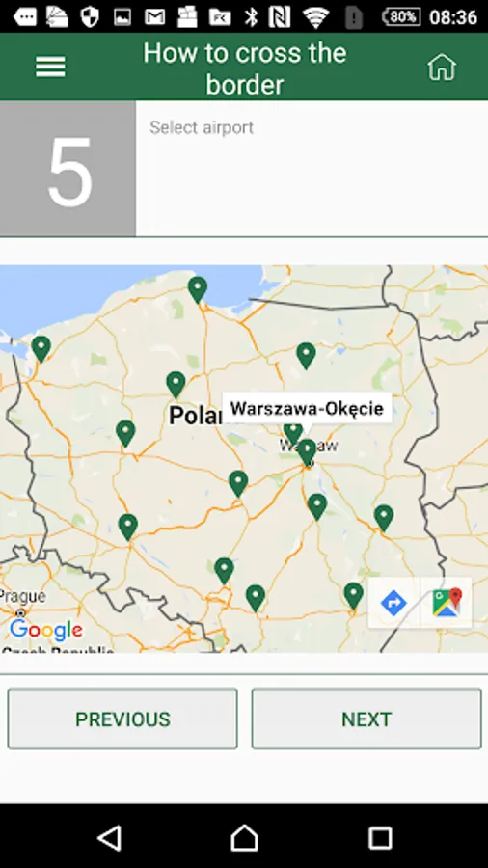Select the far-west airport pin near the German border
This screenshot has height=868, width=488.
pos(41,349)
